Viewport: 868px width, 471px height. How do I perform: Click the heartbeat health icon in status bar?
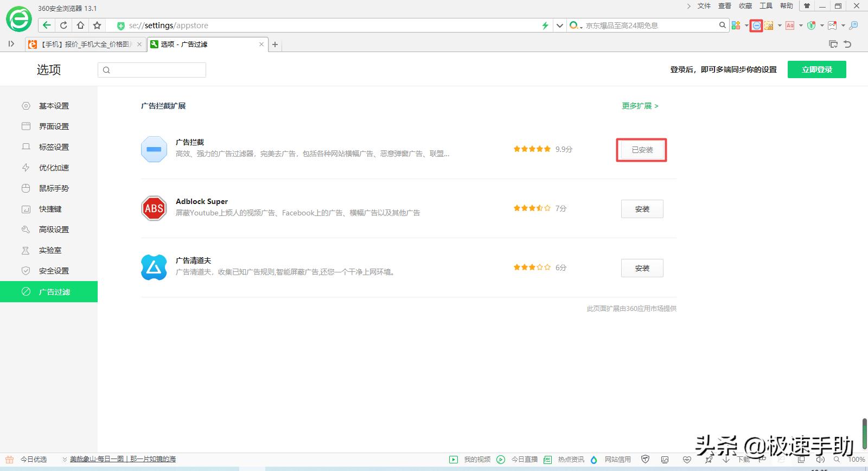[687, 460]
